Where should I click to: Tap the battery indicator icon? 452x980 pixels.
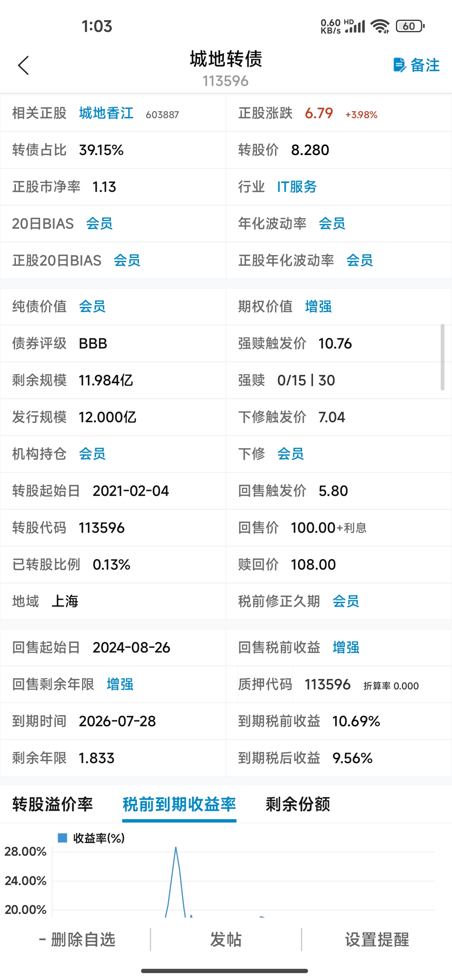pyautogui.click(x=410, y=26)
